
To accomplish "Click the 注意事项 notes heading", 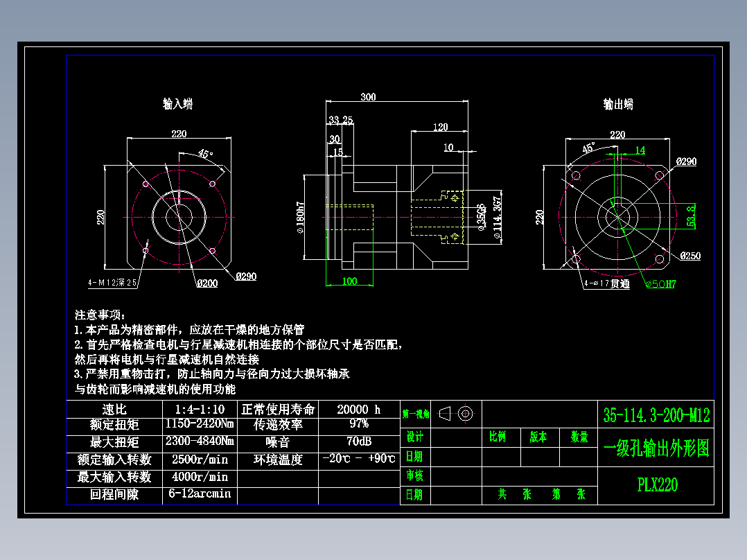I will (96, 315).
